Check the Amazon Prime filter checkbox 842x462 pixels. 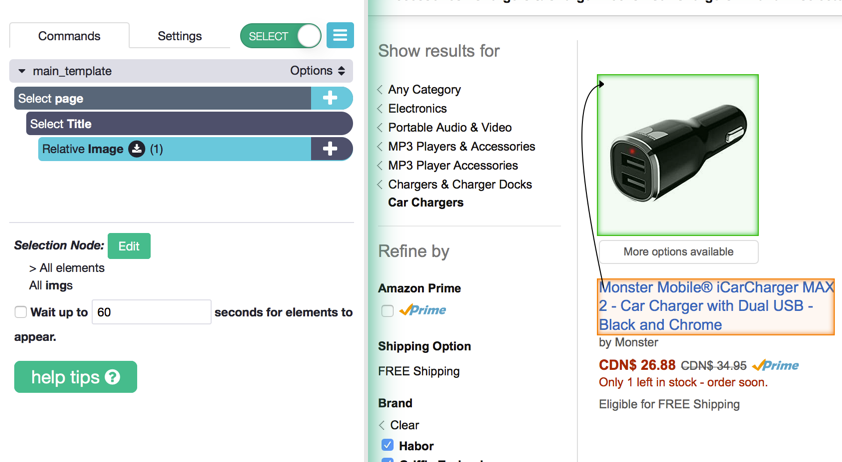[387, 311]
